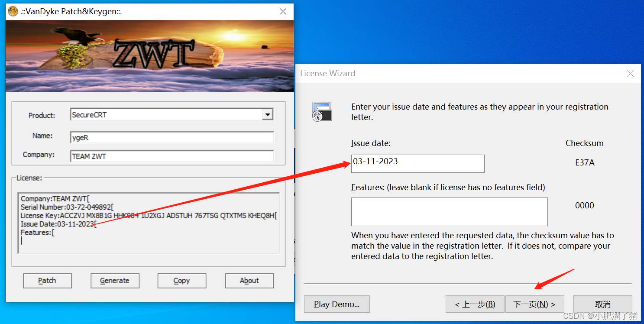Proceed with 下一页(N) button
Screen dimensions: 644x324
(x=535, y=304)
